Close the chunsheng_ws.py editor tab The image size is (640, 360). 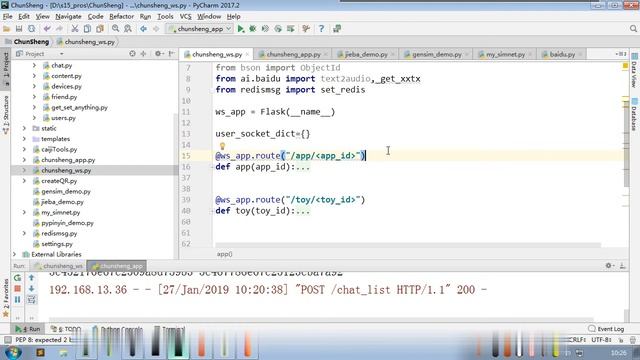coord(247,54)
